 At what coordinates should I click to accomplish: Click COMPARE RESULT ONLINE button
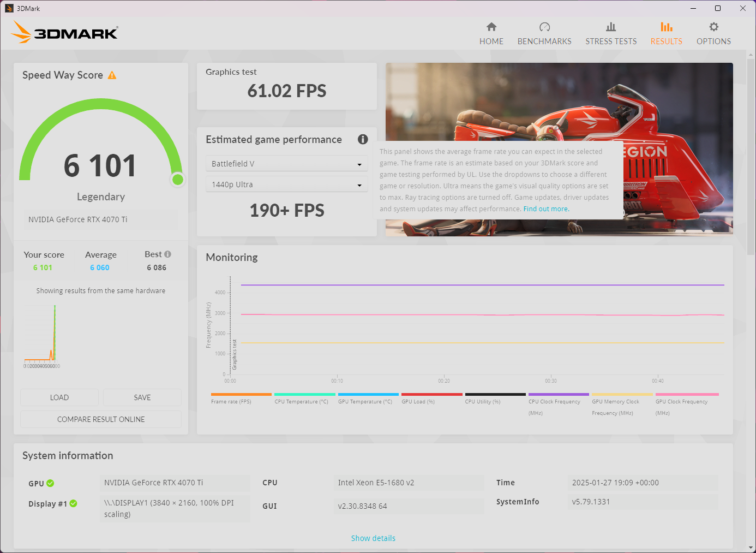[101, 419]
